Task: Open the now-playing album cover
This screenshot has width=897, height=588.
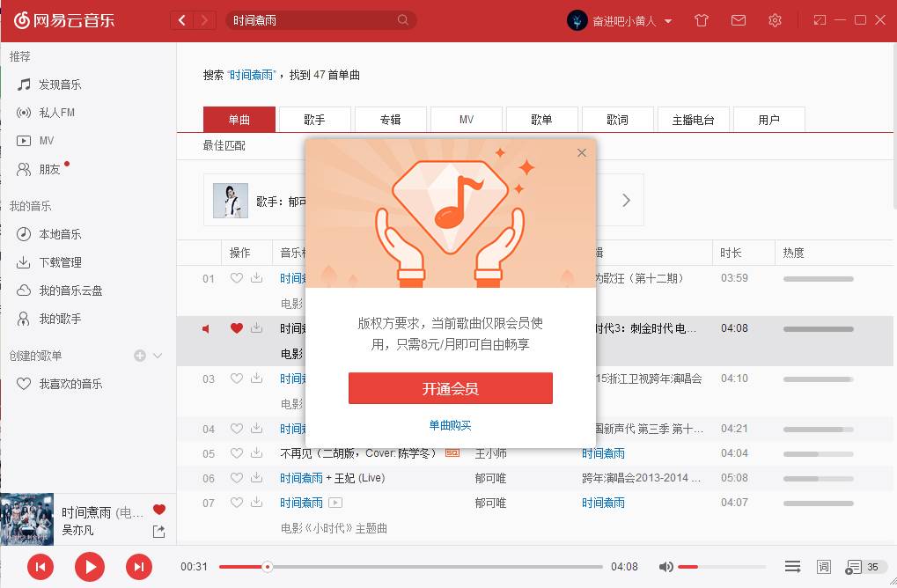Action: point(27,518)
